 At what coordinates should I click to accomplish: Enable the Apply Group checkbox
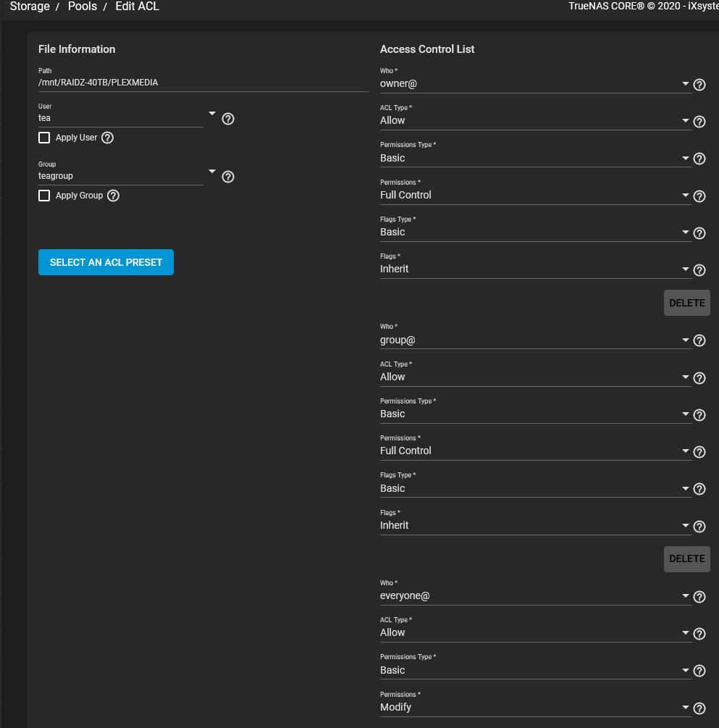44,196
